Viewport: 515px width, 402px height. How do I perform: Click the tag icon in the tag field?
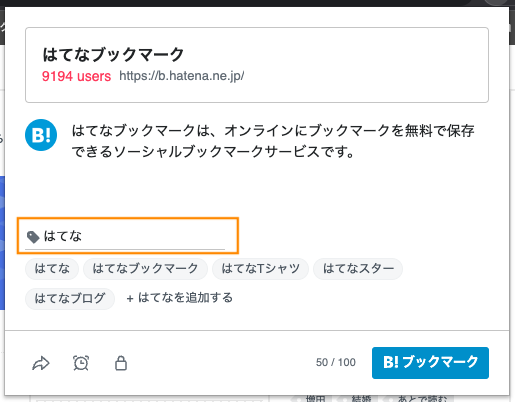pos(33,237)
